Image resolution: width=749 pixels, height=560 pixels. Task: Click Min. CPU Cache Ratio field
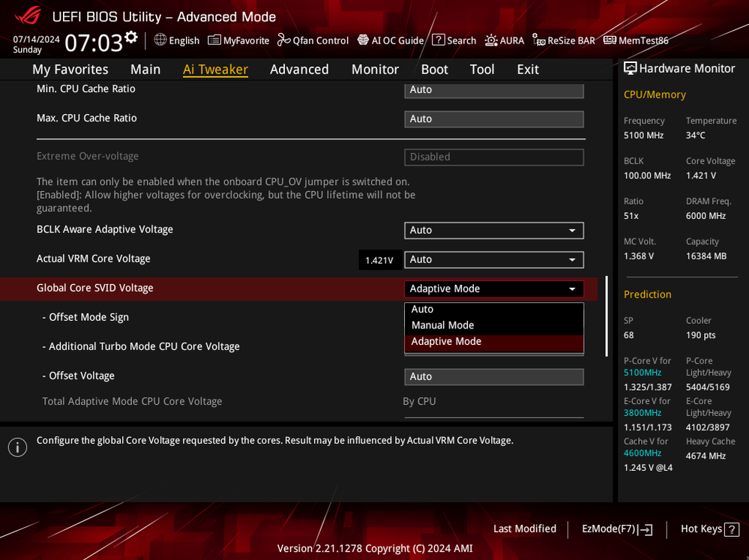[494, 90]
